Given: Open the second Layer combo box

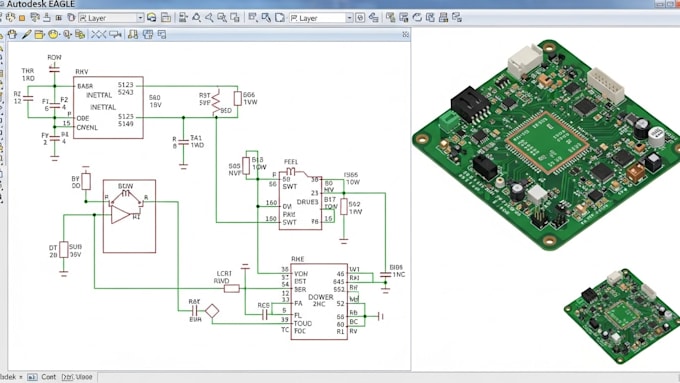Looking at the screenshot, I should 320,18.
